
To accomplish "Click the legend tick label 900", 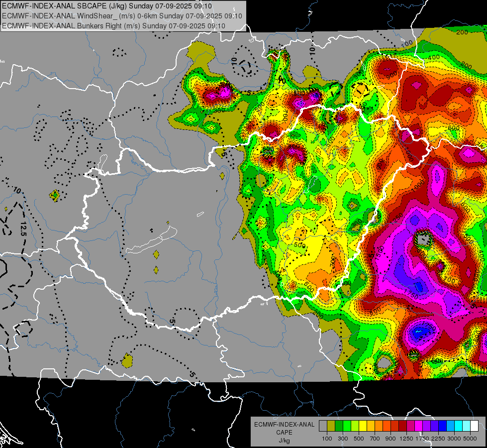I will tap(390, 439).
